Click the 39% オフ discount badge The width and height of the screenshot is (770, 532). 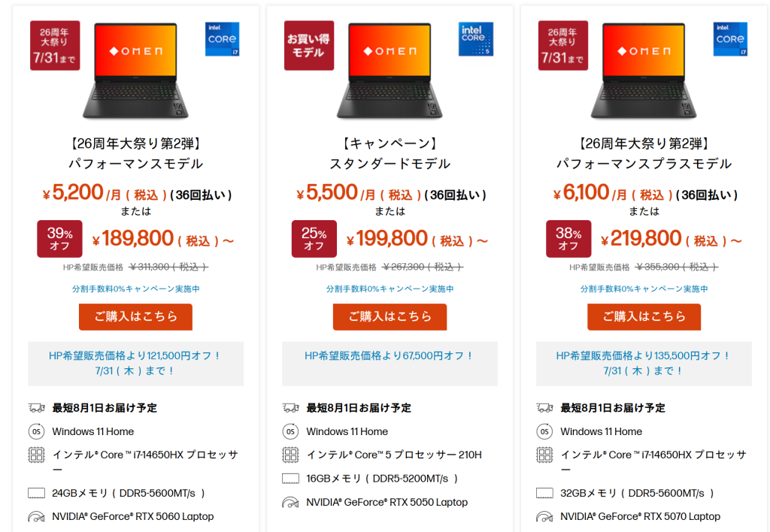[59, 239]
